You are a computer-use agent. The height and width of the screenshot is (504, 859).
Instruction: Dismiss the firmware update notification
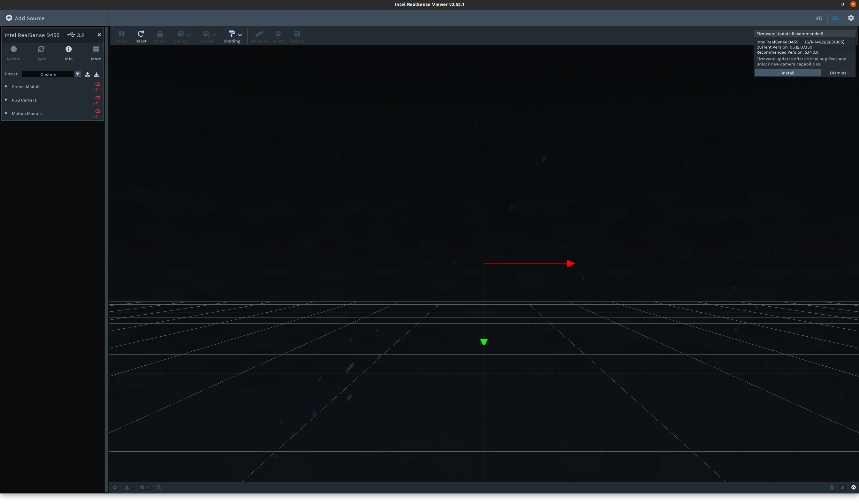pos(838,73)
